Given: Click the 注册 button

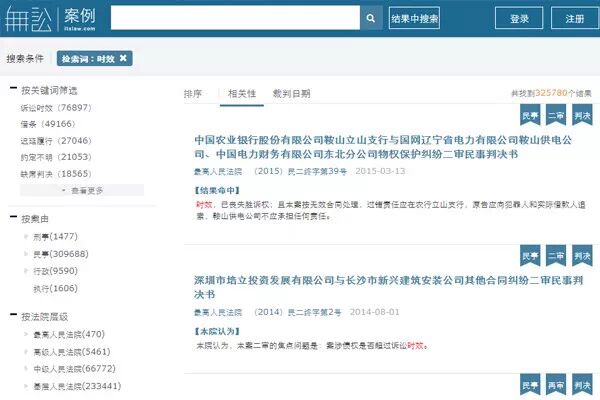Looking at the screenshot, I should pyautogui.click(x=575, y=18).
